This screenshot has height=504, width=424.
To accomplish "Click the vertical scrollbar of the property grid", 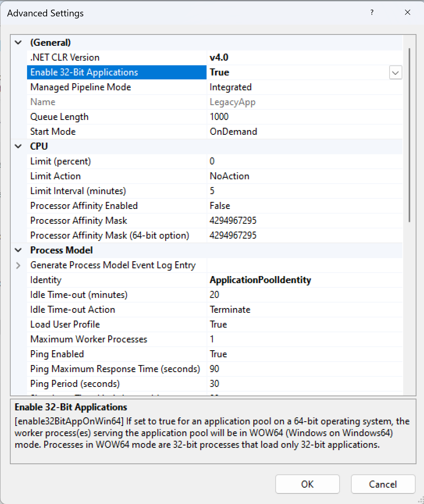I will (x=409, y=135).
